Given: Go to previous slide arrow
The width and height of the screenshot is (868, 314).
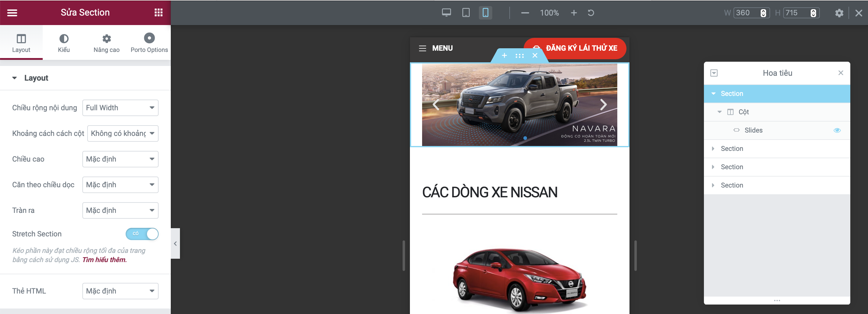Looking at the screenshot, I should (436, 105).
